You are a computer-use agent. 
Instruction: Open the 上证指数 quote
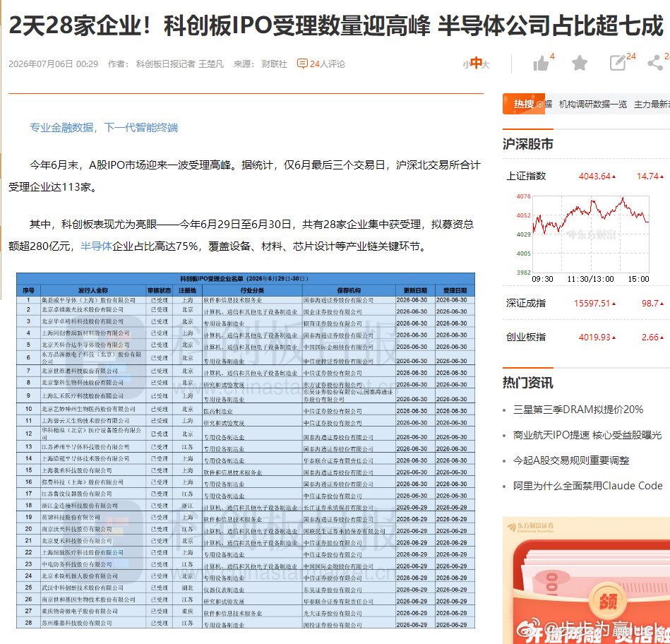(526, 176)
